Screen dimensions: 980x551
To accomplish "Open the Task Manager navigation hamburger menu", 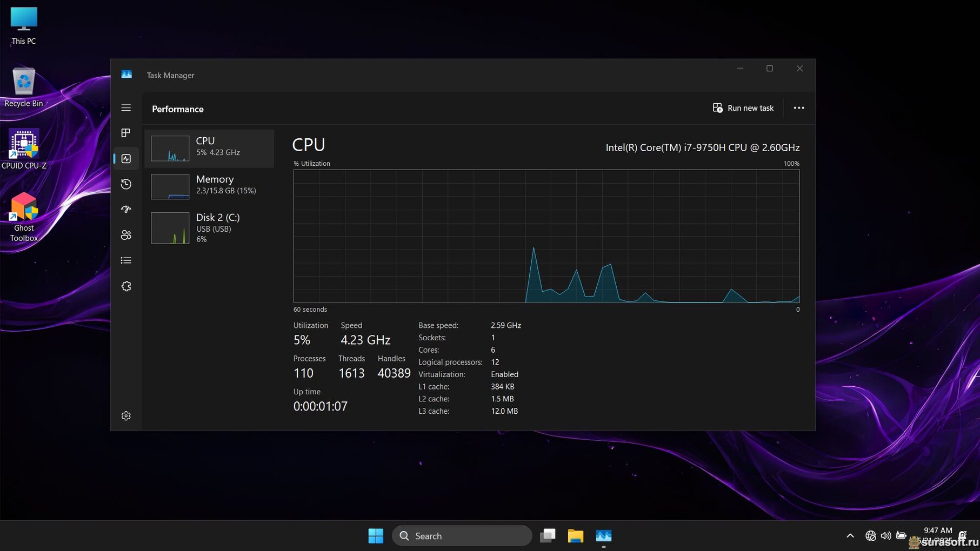I will [126, 108].
